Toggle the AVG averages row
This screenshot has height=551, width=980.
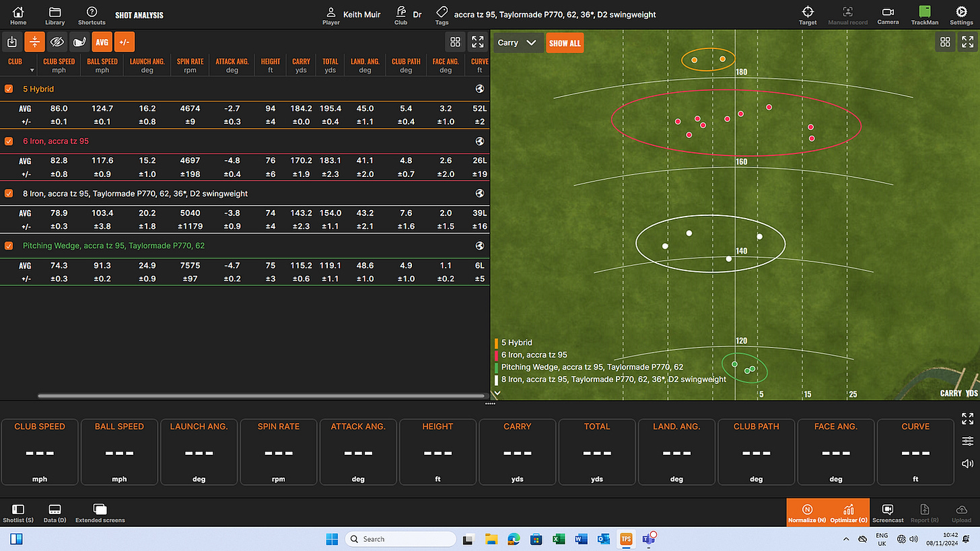102,42
